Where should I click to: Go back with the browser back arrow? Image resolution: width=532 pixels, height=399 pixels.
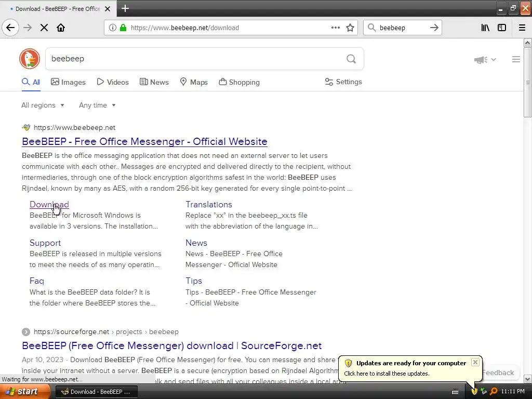(x=10, y=28)
